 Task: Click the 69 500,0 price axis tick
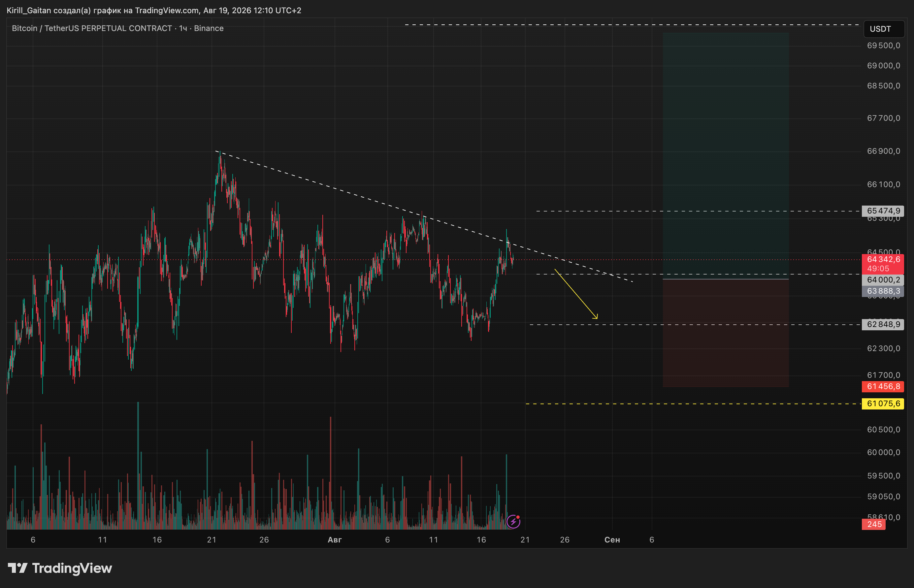point(883,46)
